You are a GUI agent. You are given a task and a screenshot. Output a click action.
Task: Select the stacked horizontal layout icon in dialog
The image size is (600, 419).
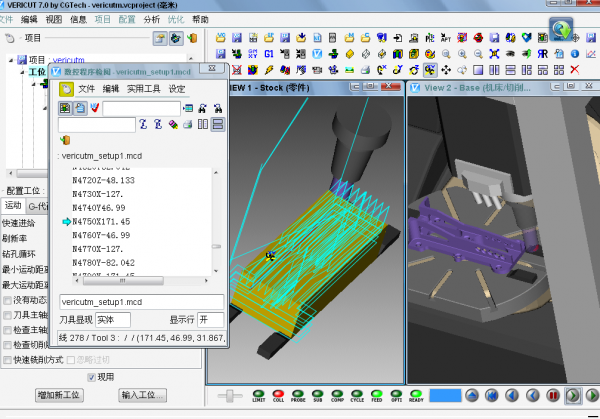click(x=218, y=125)
